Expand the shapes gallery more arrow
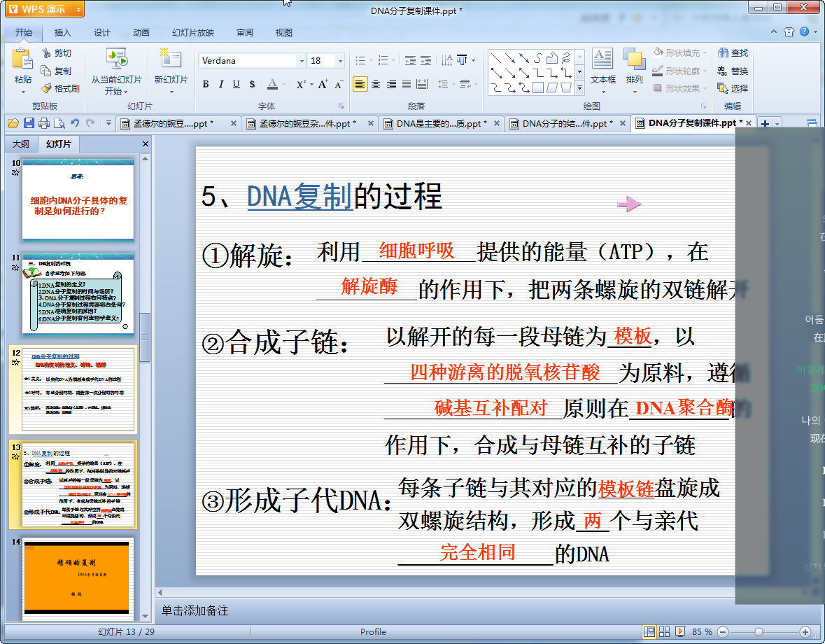The width and height of the screenshot is (825, 644). (580, 88)
